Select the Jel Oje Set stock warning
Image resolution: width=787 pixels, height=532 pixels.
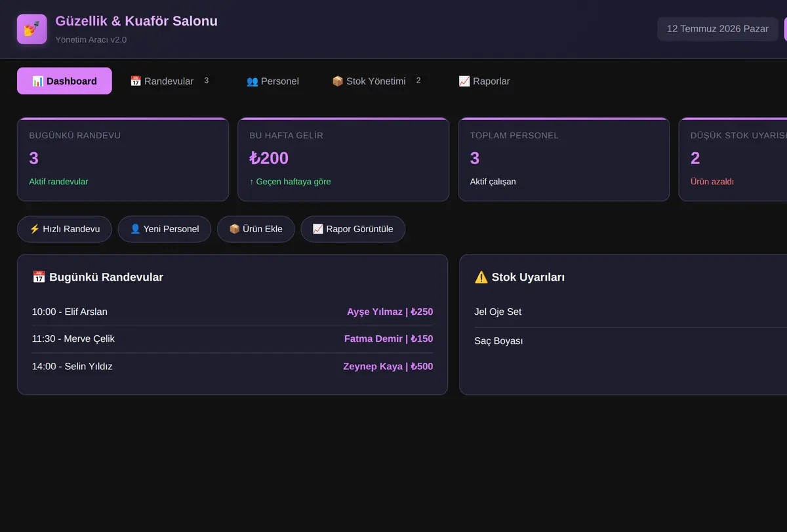[x=498, y=312]
